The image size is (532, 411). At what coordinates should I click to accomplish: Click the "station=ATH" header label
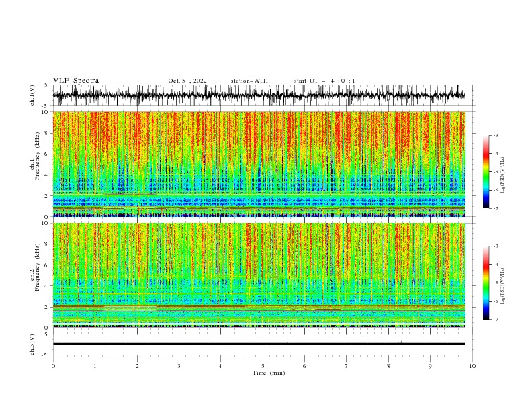pos(249,81)
